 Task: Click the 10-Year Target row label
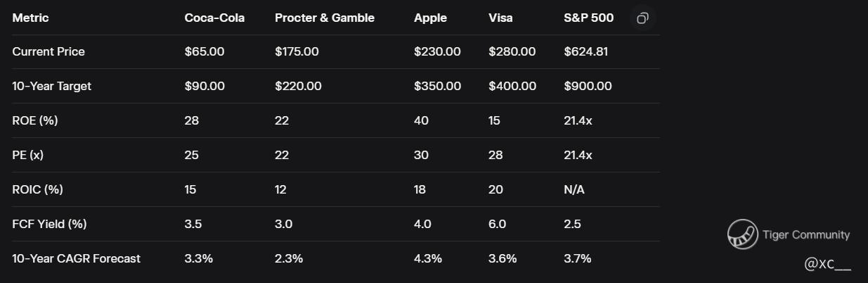[52, 87]
